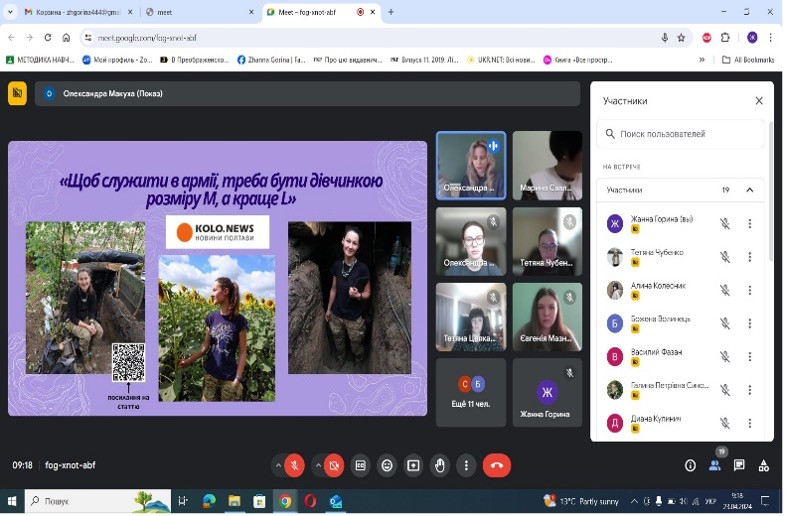The height and width of the screenshot is (516, 785).
Task: Open Task View on the taskbar
Action: pyautogui.click(x=183, y=502)
